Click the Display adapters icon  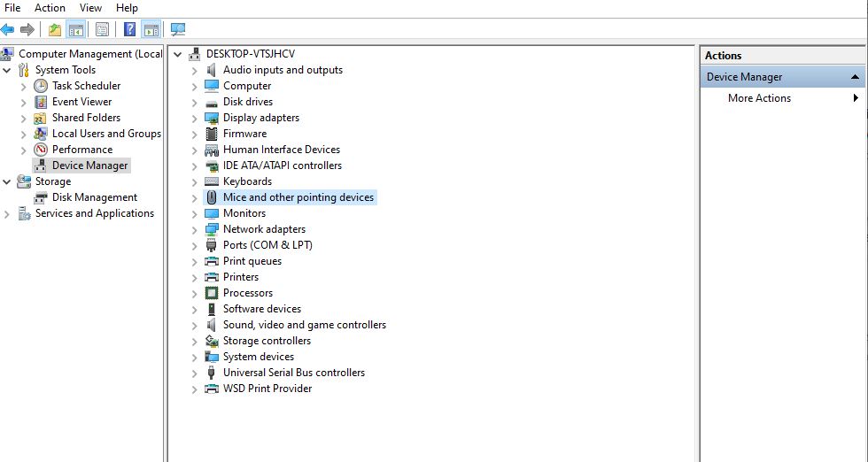coord(212,118)
